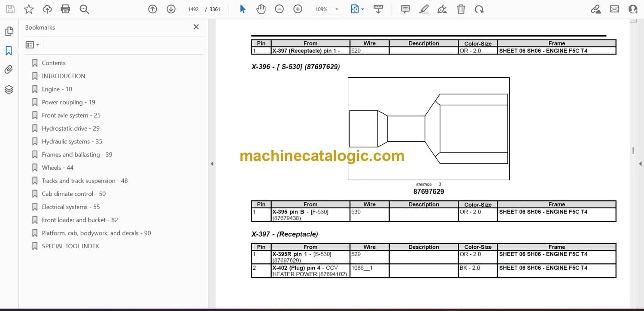Click the page number input field
The image size is (644, 311).
click(193, 9)
